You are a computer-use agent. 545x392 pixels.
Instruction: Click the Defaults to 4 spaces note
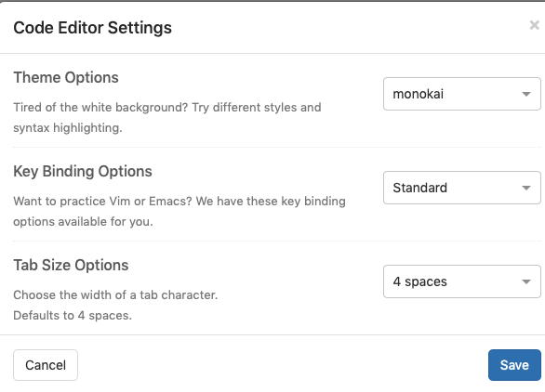point(73,315)
